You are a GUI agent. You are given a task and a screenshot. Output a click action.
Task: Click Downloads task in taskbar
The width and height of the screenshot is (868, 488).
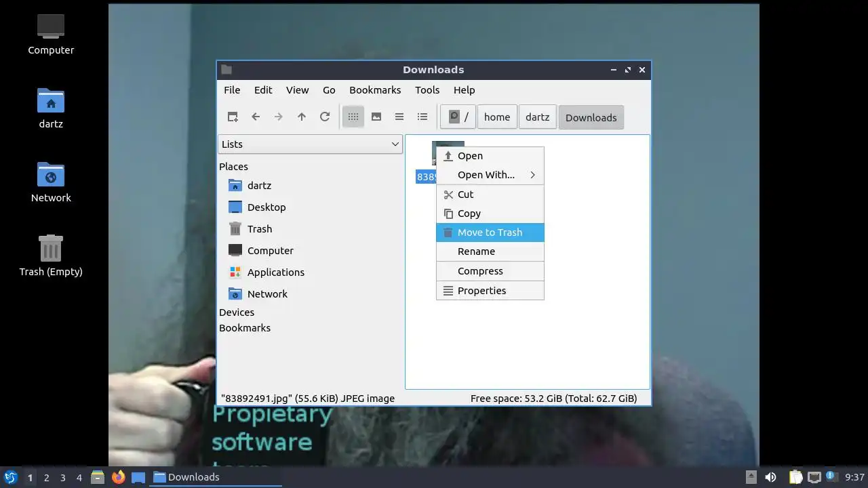pyautogui.click(x=216, y=477)
